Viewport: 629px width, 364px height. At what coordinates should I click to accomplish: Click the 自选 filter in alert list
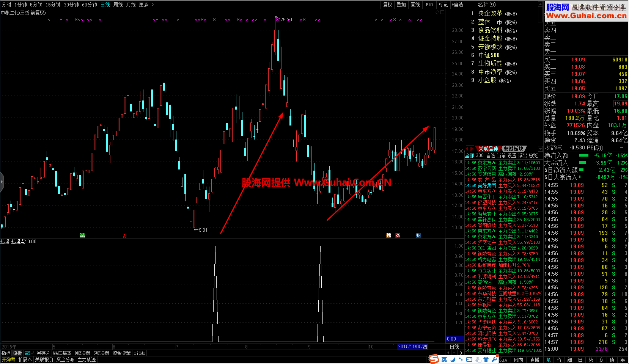tap(491, 155)
